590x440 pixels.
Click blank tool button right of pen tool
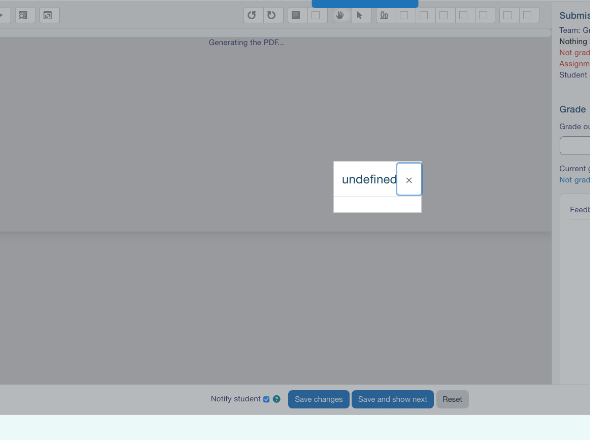404,15
